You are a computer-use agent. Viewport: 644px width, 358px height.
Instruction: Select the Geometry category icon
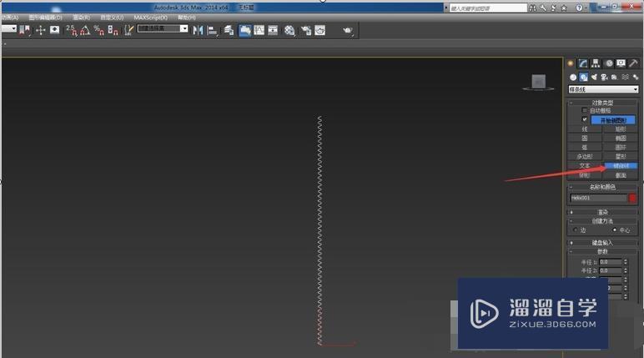click(573, 77)
